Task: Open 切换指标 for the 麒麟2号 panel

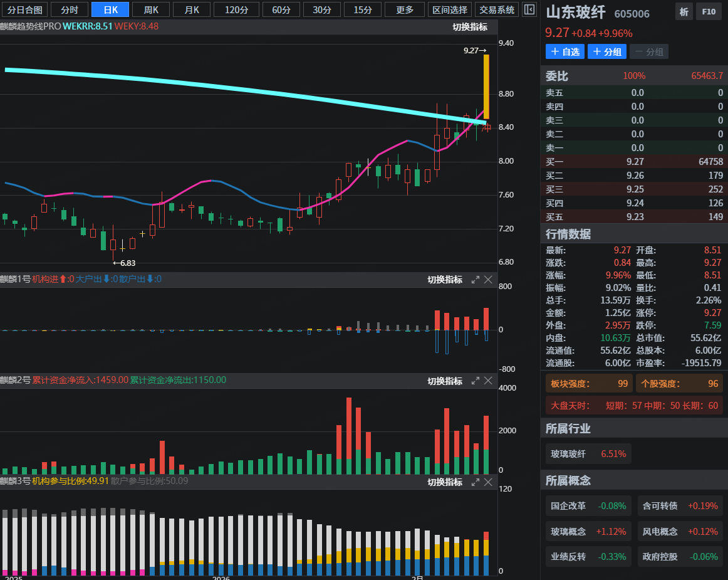Action: (445, 381)
